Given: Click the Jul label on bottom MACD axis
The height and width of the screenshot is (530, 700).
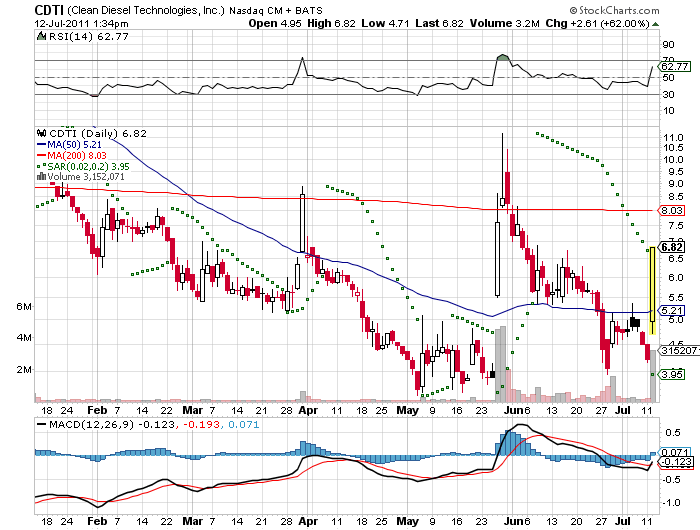Looking at the screenshot, I should point(623,521).
